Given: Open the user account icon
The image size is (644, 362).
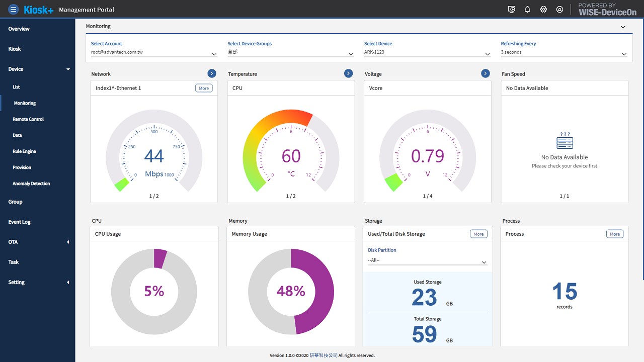Looking at the screenshot, I should pyautogui.click(x=559, y=9).
